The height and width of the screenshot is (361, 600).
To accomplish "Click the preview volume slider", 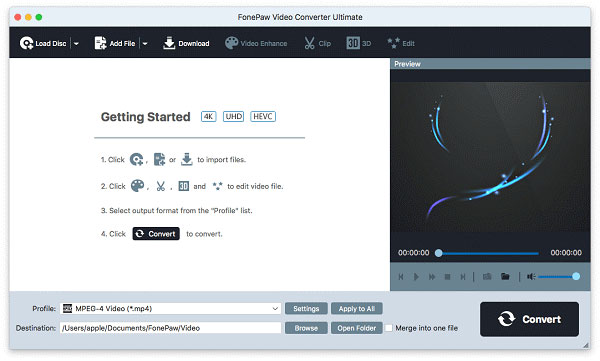I will 559,276.
